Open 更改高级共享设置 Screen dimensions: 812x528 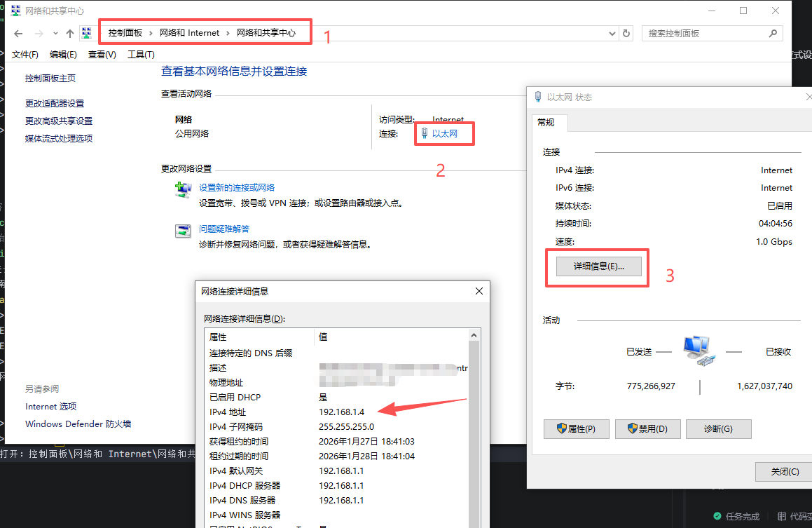[59, 121]
